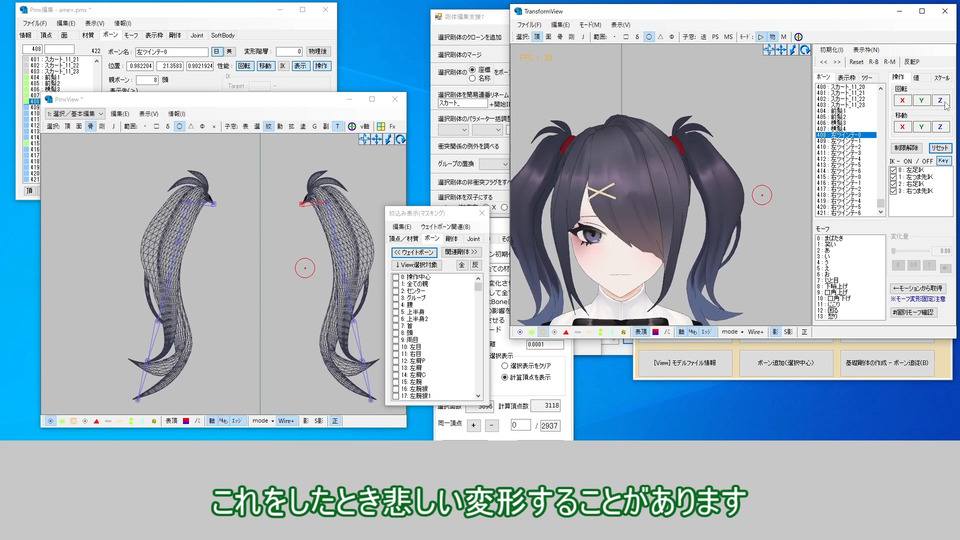The width and height of the screenshot is (960, 540).
Task: Open the 選択/基本編集 dropdown in PmxView
Action: click(75, 113)
